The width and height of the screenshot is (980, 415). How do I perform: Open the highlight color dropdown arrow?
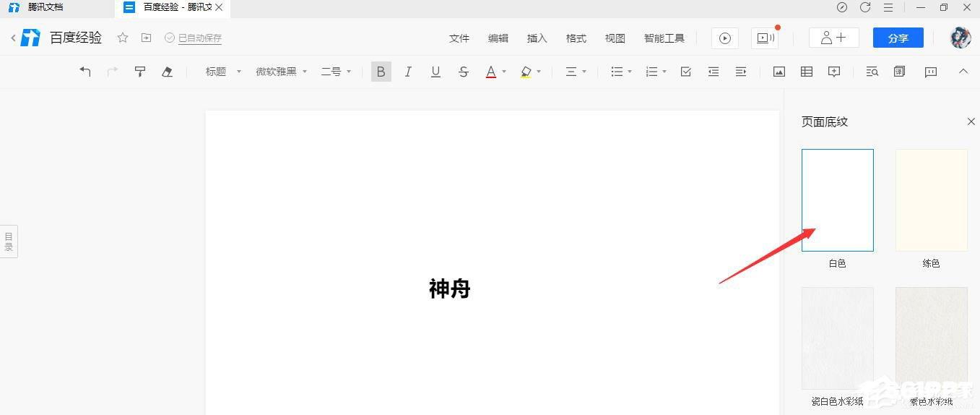[539, 72]
